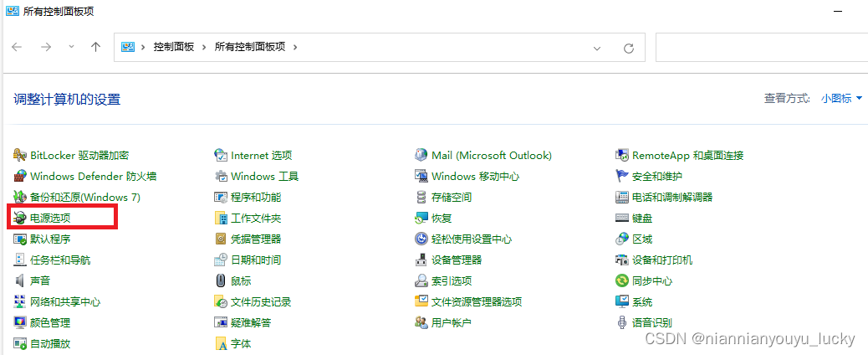Click the 声音 speaker icon
The height and width of the screenshot is (355, 868).
(20, 280)
